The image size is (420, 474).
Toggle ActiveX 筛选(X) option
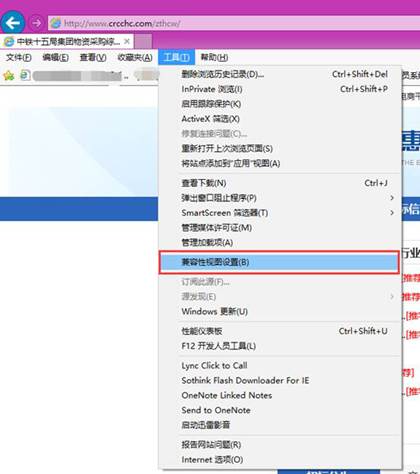(x=279, y=119)
